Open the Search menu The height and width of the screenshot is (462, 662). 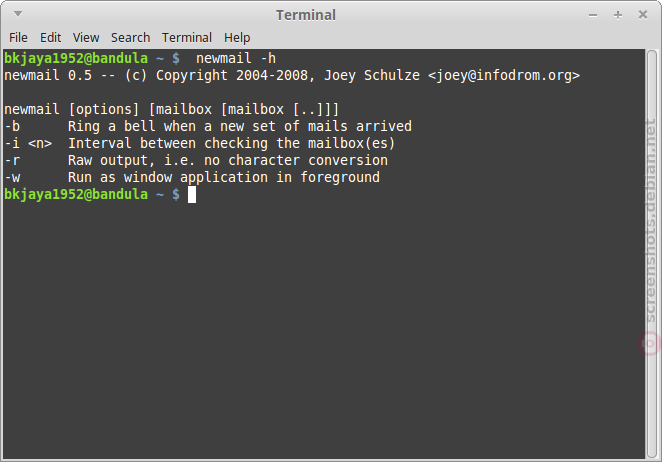click(x=130, y=38)
